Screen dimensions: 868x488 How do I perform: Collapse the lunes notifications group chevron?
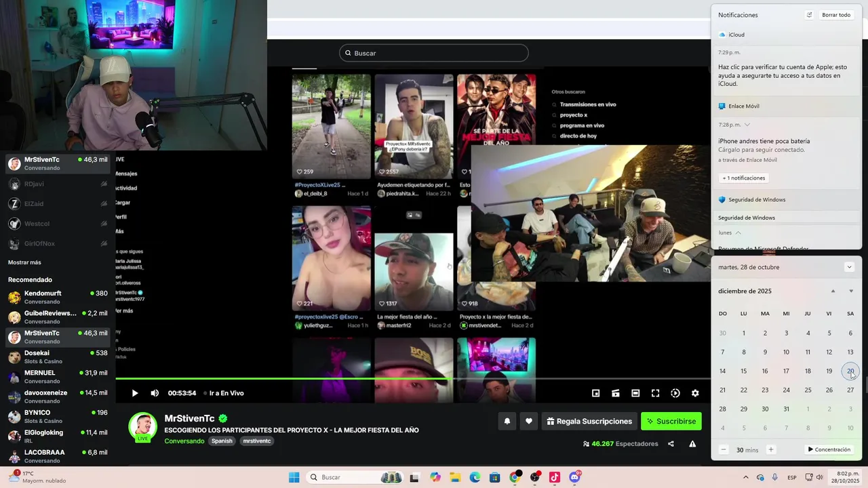click(738, 232)
